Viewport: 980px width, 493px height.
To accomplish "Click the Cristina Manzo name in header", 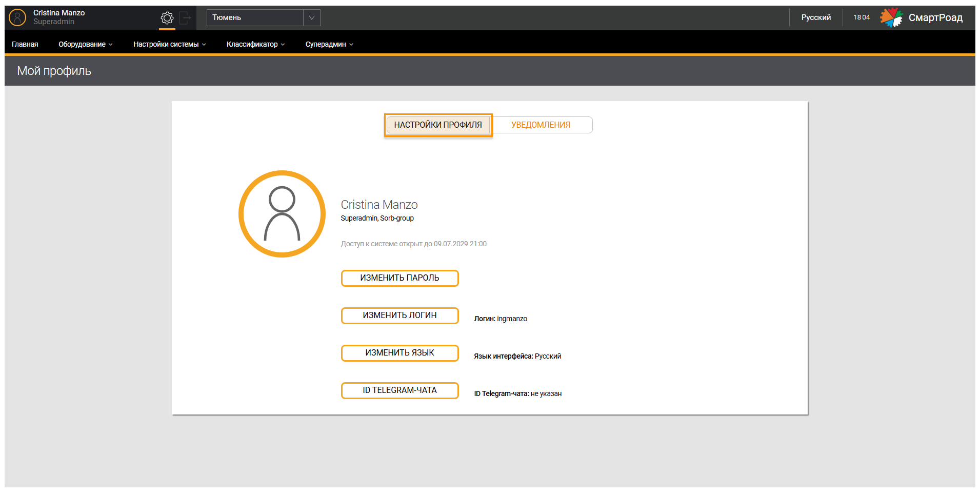I will [59, 13].
